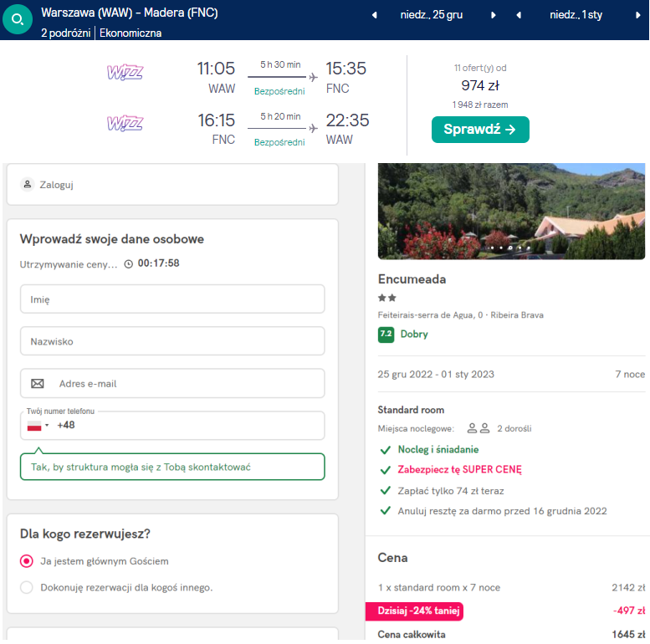This screenshot has width=650, height=644.
Task: Go to previous return date before 1 sty
Action: (x=519, y=15)
